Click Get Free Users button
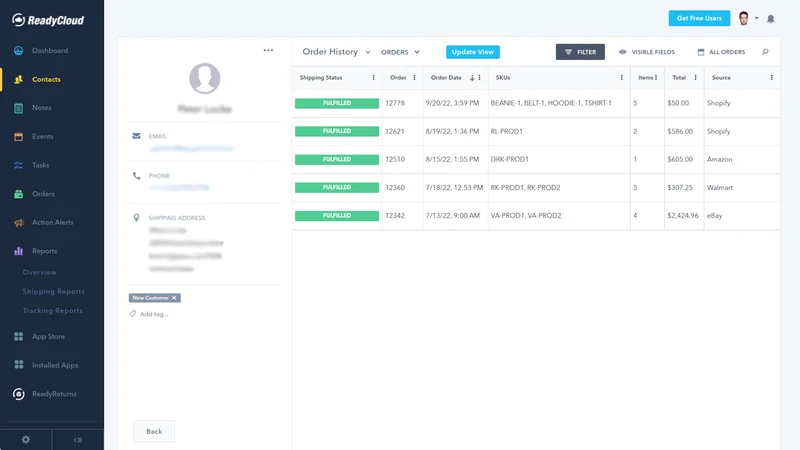This screenshot has height=450, width=800. [x=699, y=18]
